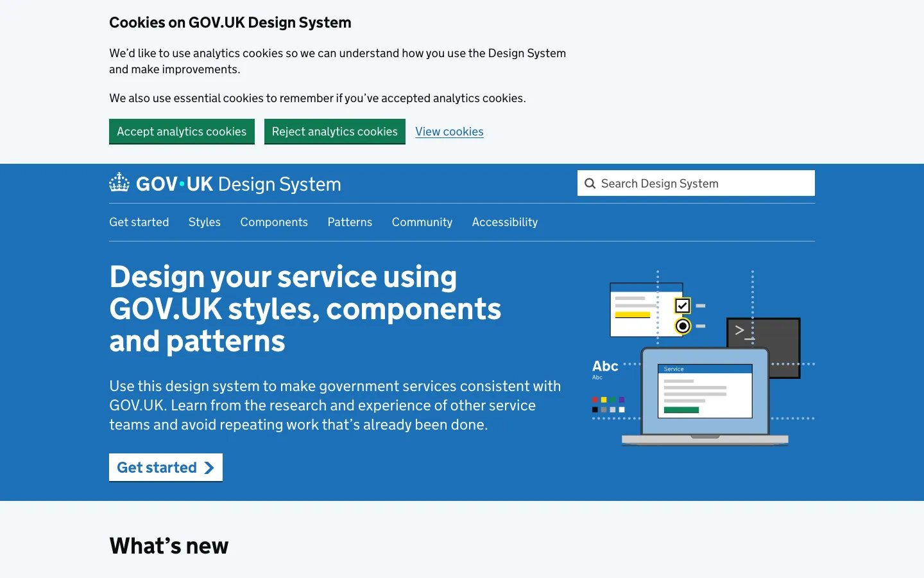
Task: Click the white Get started hero button
Action: click(x=166, y=468)
